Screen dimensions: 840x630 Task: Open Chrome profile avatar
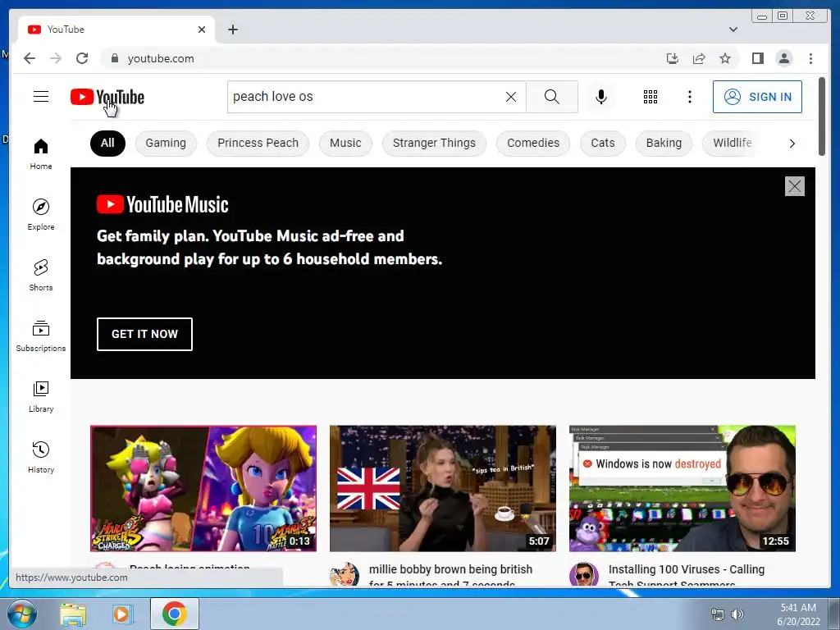click(783, 58)
